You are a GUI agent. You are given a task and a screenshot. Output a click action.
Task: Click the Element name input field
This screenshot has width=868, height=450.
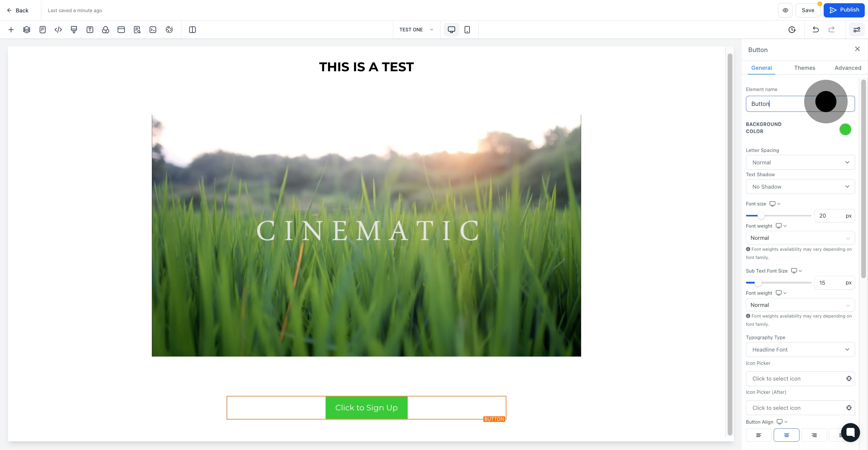pos(800,104)
